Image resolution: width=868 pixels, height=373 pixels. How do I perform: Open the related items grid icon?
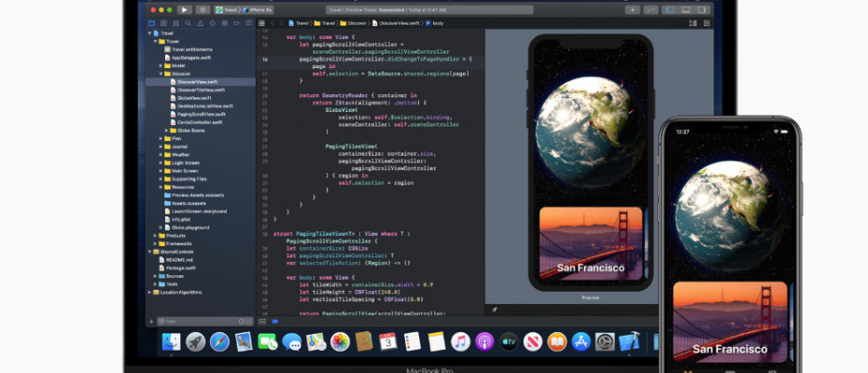point(262,23)
